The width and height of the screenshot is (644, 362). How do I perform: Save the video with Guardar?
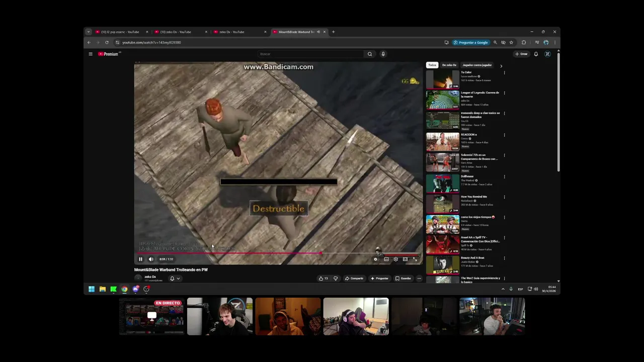(403, 278)
